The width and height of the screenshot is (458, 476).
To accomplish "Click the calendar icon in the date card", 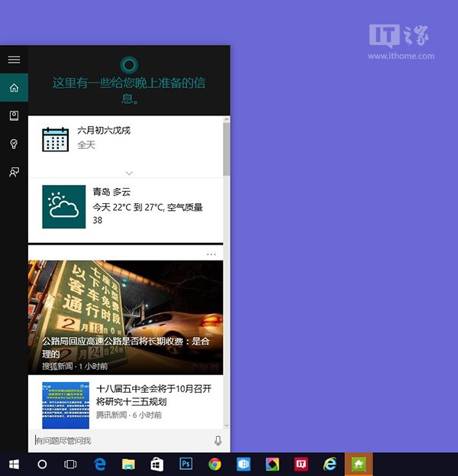I will tap(56, 140).
